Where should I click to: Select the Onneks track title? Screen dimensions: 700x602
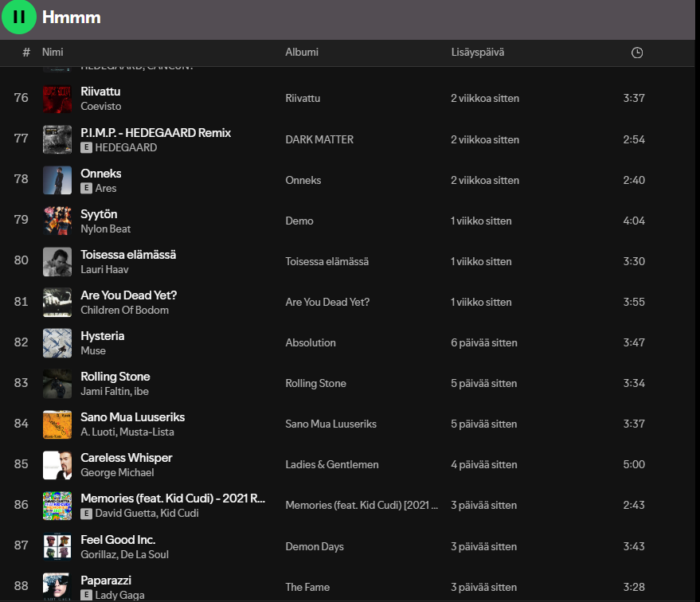click(x=101, y=173)
